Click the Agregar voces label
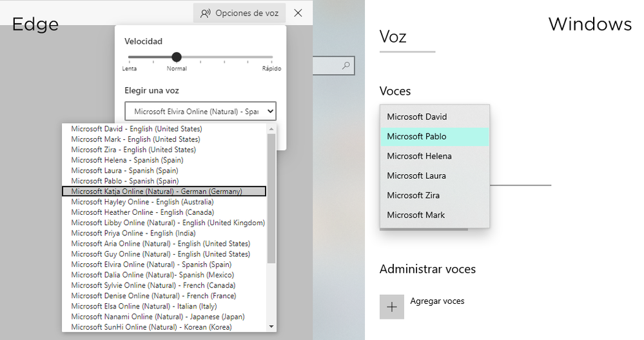This screenshot has height=340, width=644. (x=437, y=301)
